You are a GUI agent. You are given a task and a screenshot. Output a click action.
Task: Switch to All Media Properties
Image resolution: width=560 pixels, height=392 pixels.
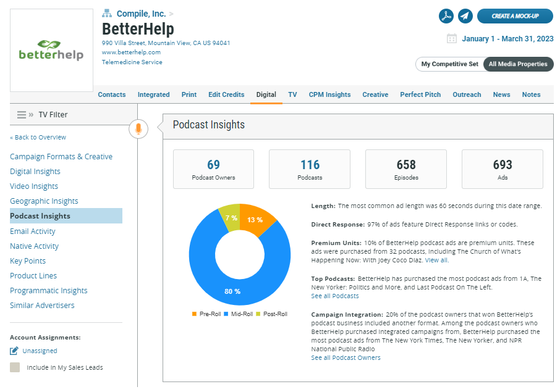click(518, 64)
